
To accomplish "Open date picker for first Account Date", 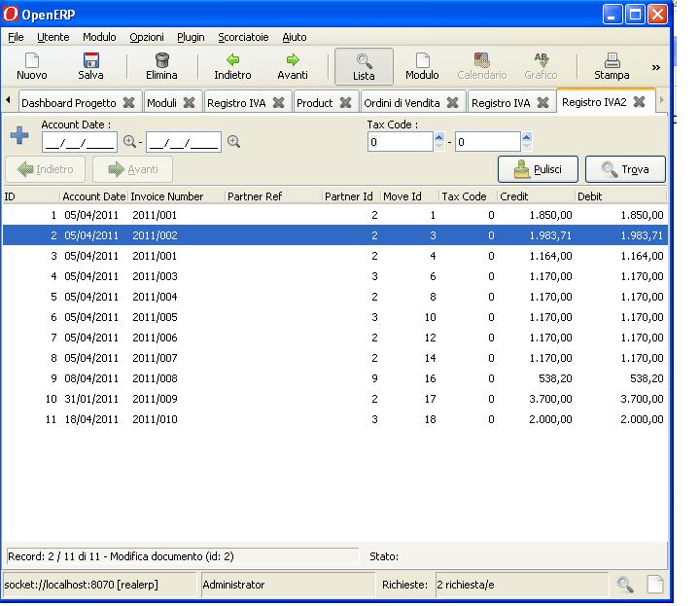I will click(129, 142).
